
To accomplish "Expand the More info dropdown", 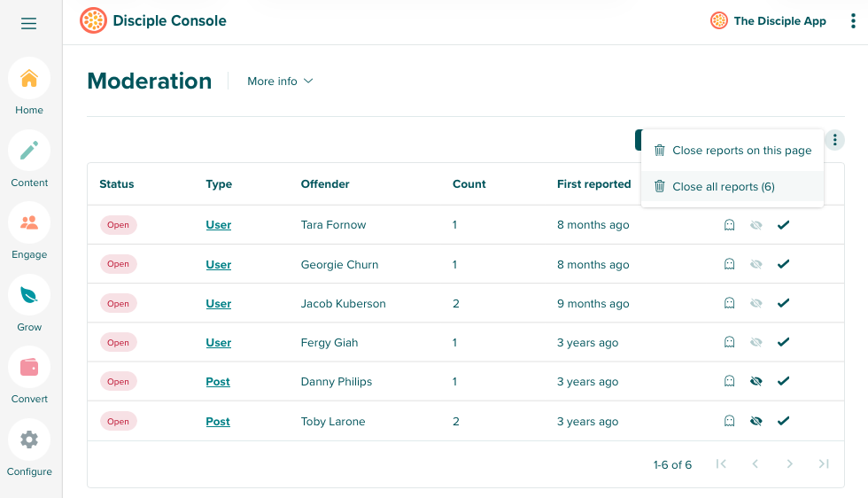I will tap(280, 82).
